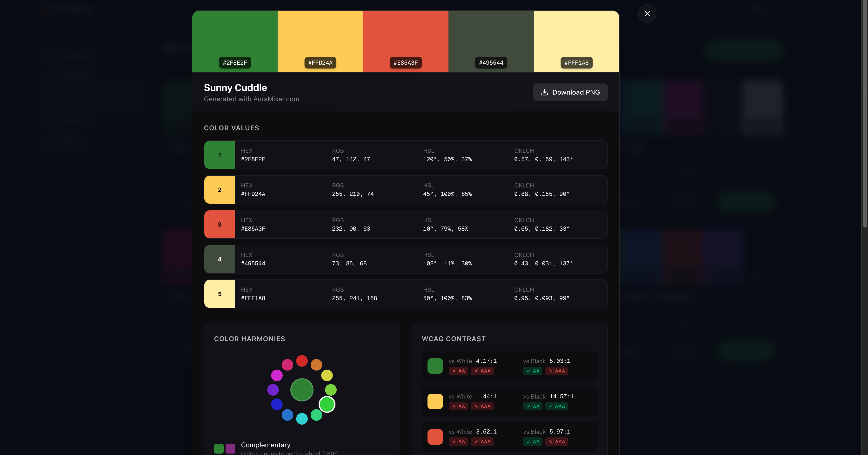The image size is (868, 455).
Task: Select the Color Harmonies panel header
Action: point(249,339)
